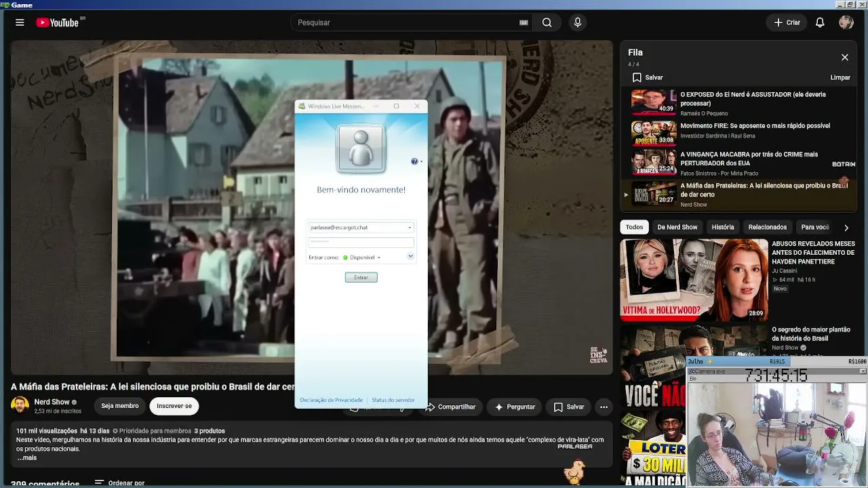Screen dimensions: 868x488
Task: Open Nerd Show channel name under video
Action: pos(52,402)
